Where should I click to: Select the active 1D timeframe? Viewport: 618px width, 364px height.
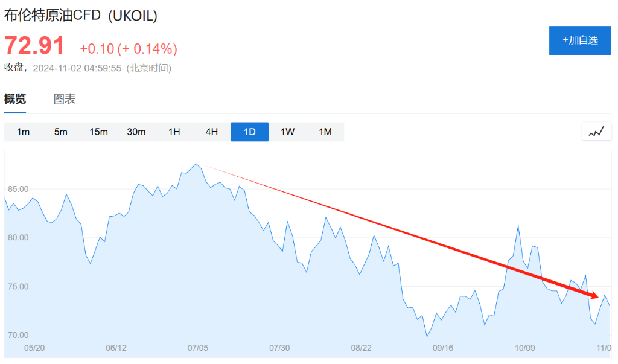(x=249, y=132)
